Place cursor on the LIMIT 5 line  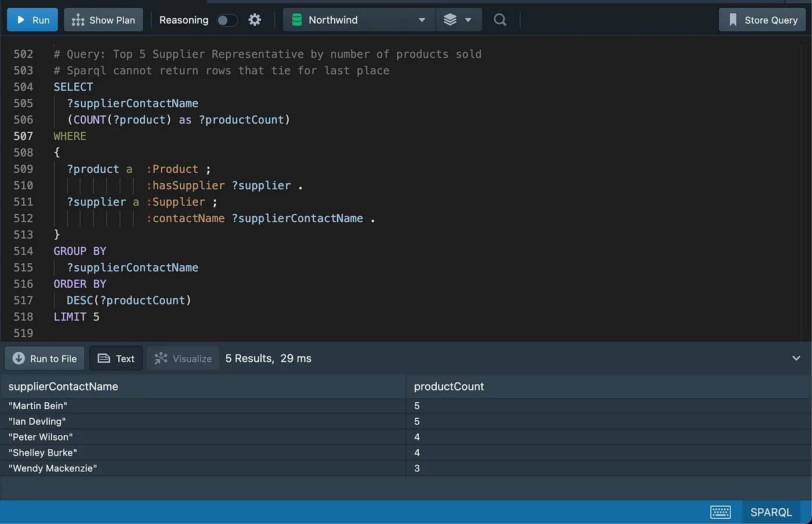pos(77,317)
